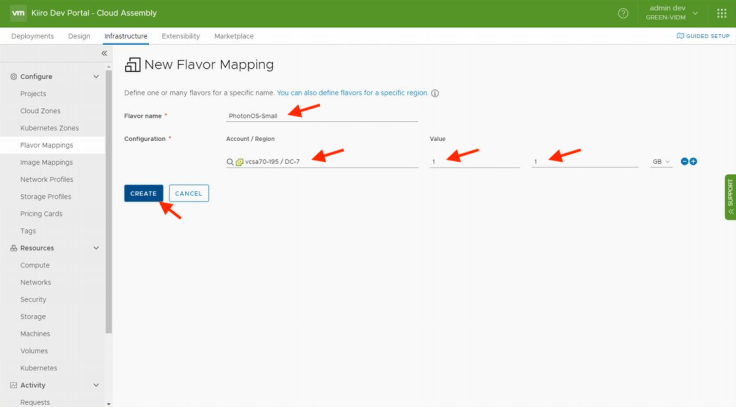Open Machines under Resources
Image resolution: width=736 pixels, height=407 pixels.
click(35, 334)
